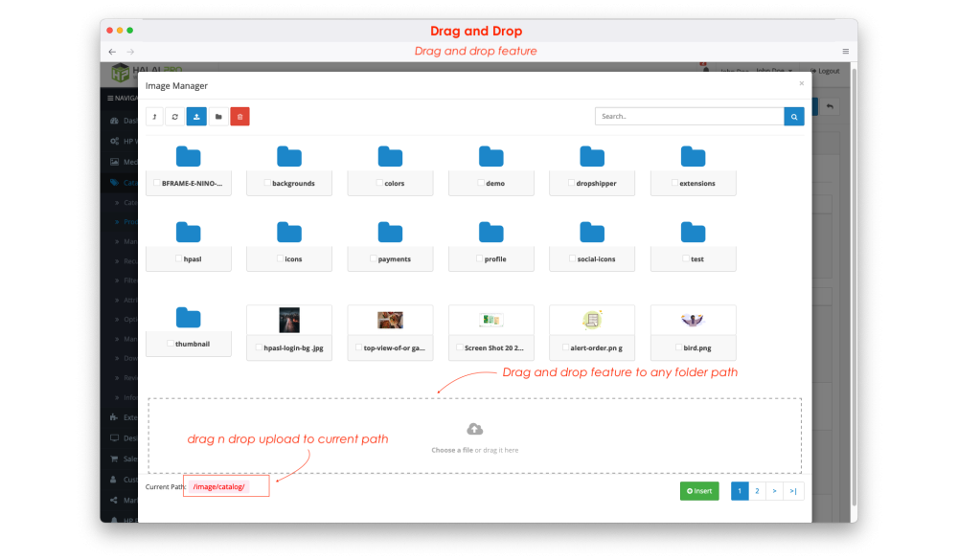Image resolution: width=958 pixels, height=560 pixels.
Task: Click the Choose a file link
Action: point(451,450)
